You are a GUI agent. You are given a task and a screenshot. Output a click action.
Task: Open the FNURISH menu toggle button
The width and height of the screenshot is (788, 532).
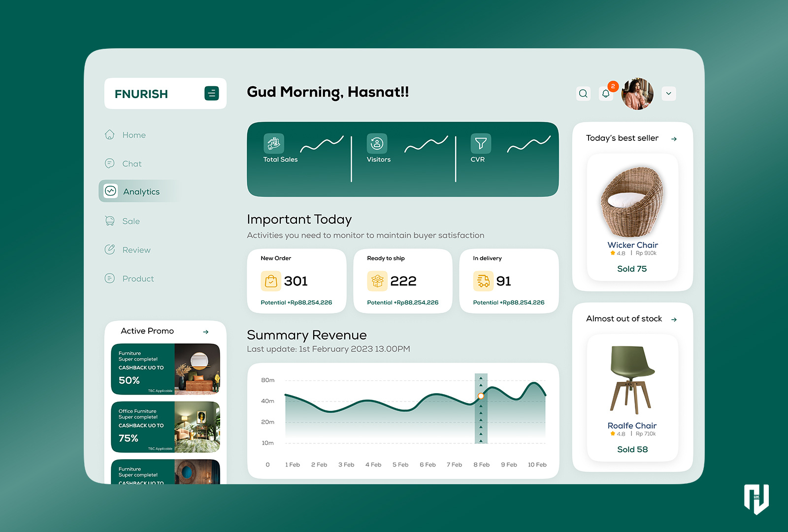tap(211, 93)
